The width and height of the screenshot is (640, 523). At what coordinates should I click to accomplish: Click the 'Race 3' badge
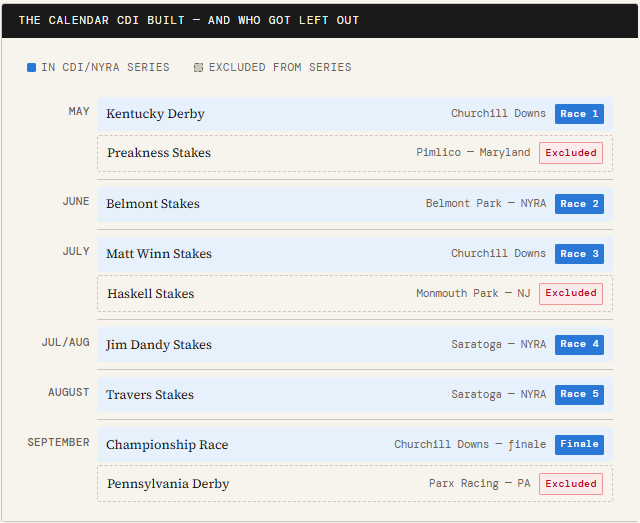pyautogui.click(x=579, y=254)
